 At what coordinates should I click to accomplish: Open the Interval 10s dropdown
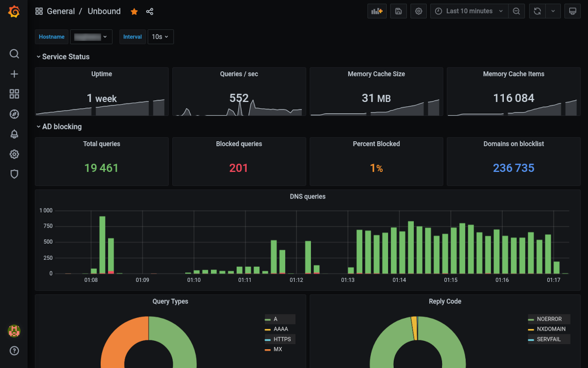(160, 37)
